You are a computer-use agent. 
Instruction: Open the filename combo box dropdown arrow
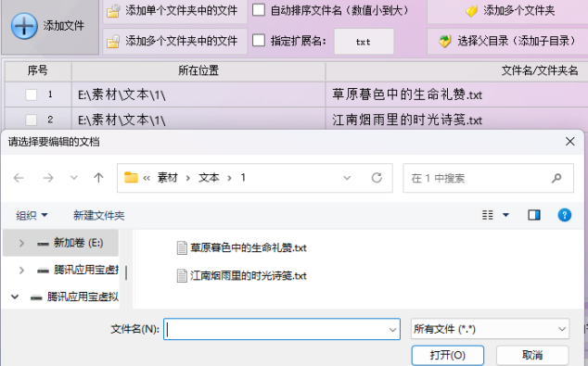392,330
